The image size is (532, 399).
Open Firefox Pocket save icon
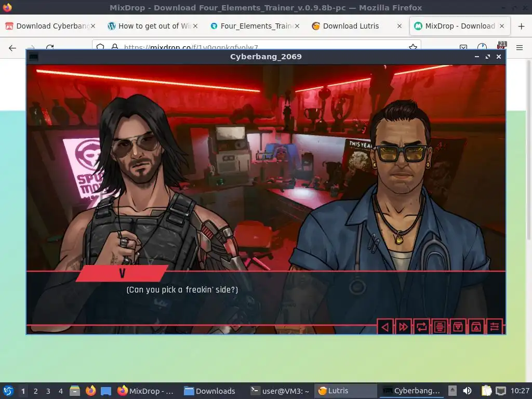(x=463, y=47)
